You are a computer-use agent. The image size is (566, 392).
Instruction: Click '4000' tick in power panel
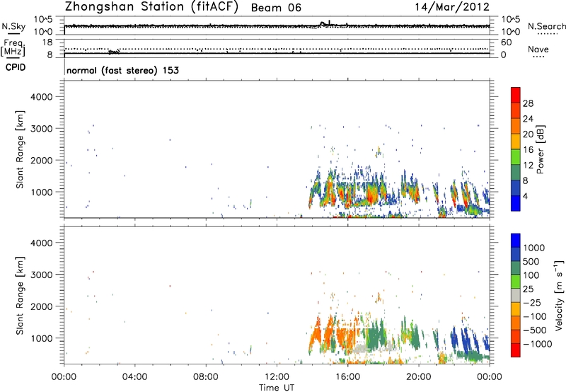(42, 97)
